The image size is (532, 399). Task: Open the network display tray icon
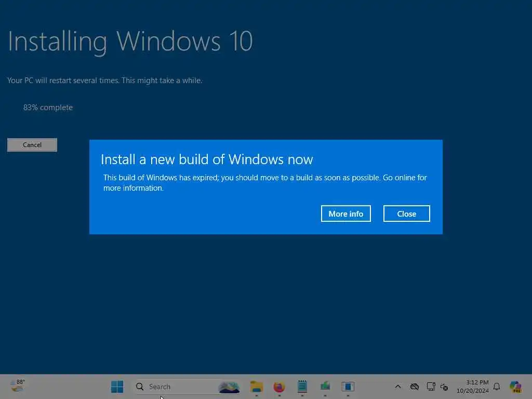pos(431,387)
